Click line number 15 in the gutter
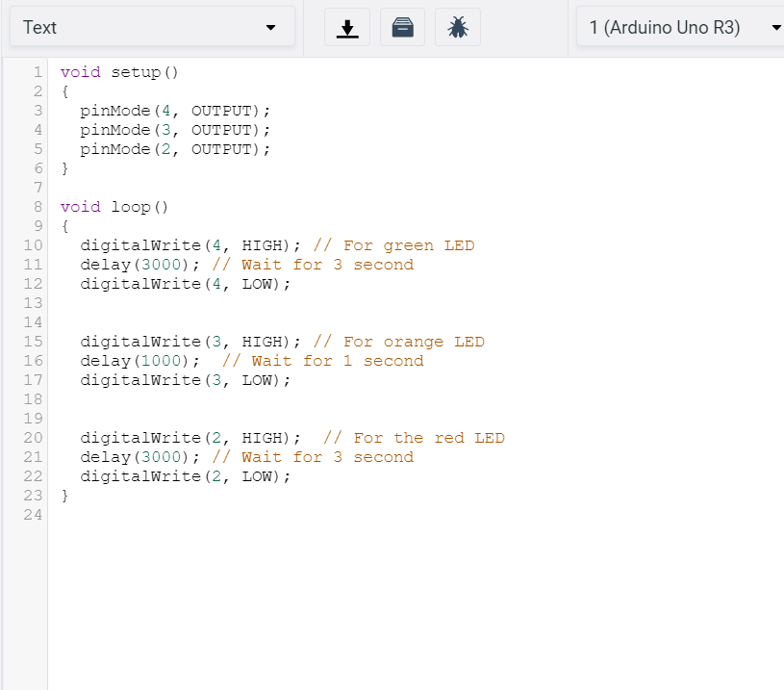The width and height of the screenshot is (784, 690). (32, 342)
